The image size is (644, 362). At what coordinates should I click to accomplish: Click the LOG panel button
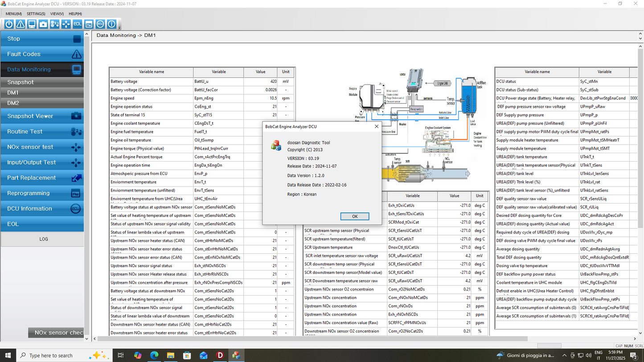point(43,239)
